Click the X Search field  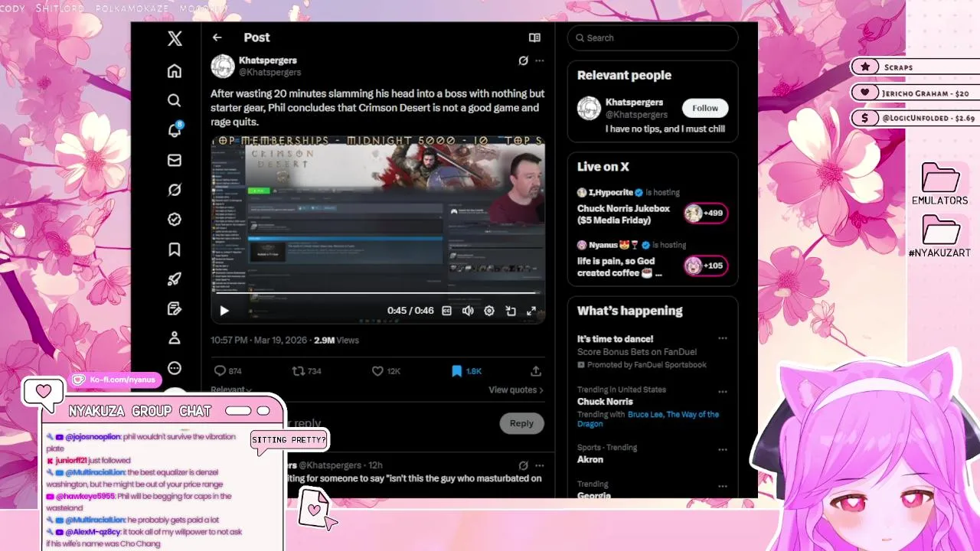pos(652,37)
